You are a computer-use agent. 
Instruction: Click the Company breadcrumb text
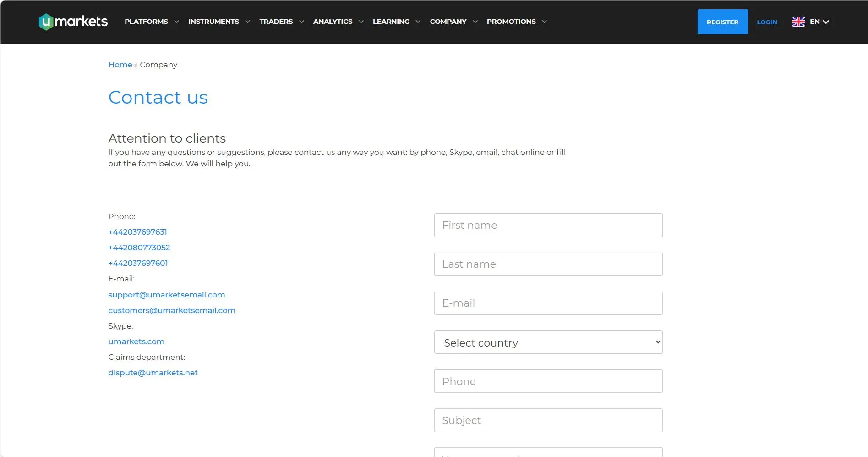tap(158, 65)
